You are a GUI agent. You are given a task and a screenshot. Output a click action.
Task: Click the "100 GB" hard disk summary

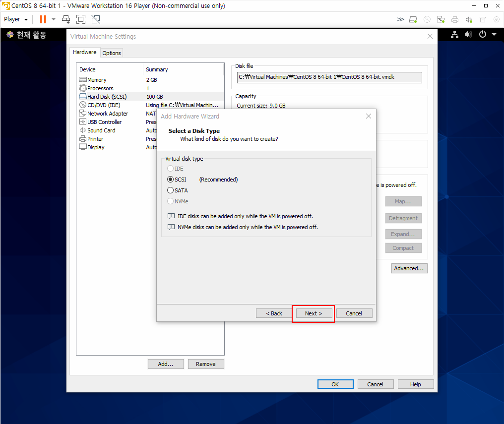[x=155, y=97]
